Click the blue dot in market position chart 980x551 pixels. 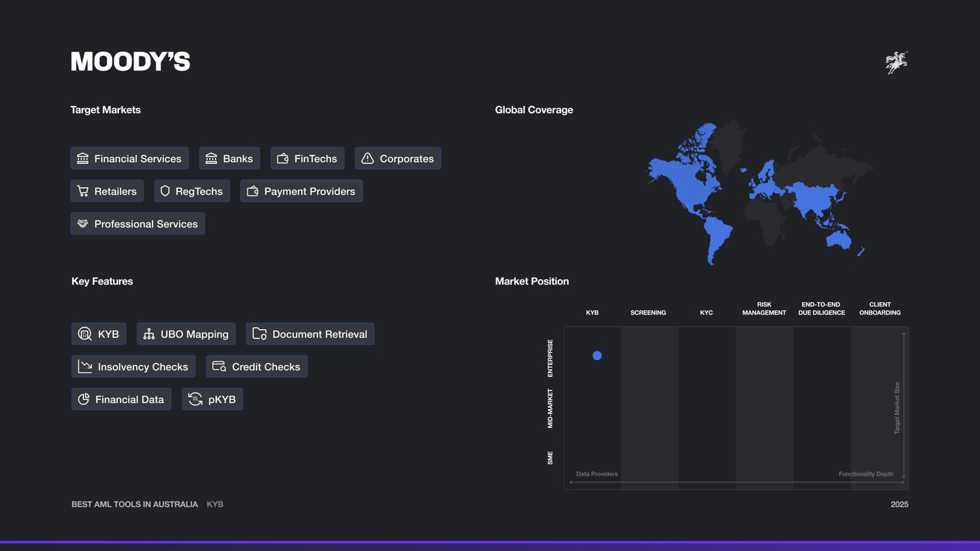pyautogui.click(x=597, y=356)
